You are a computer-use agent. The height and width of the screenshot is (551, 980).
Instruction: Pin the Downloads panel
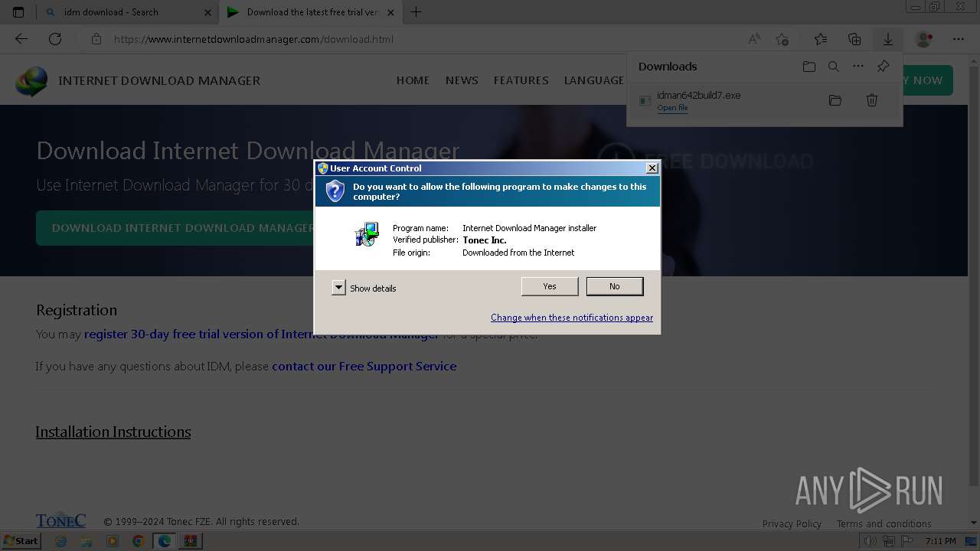pos(883,67)
